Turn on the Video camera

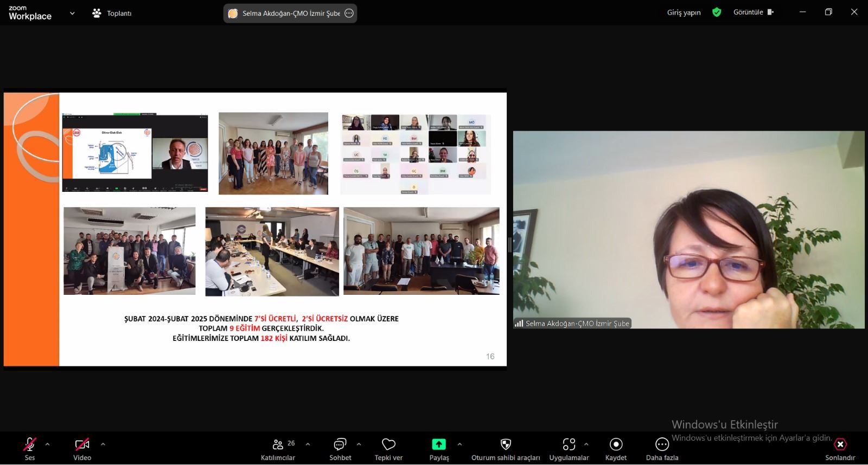pos(82,445)
